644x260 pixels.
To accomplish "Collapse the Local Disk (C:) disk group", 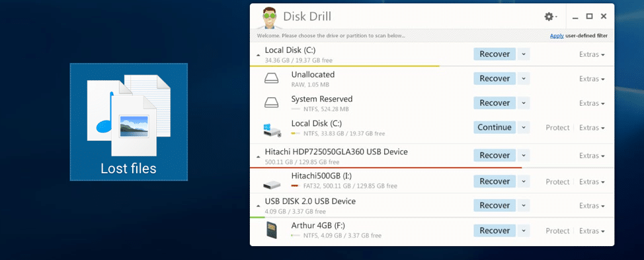I will coord(259,55).
